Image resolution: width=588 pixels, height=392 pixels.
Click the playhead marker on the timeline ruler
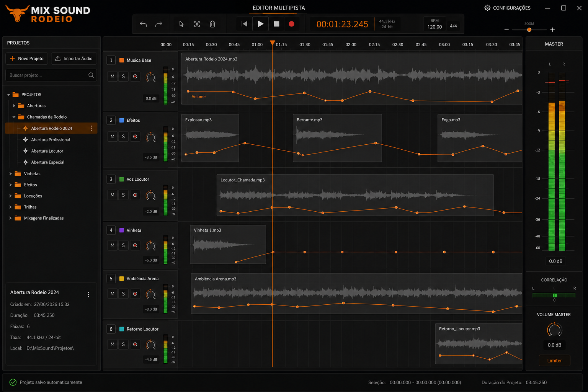(x=272, y=42)
